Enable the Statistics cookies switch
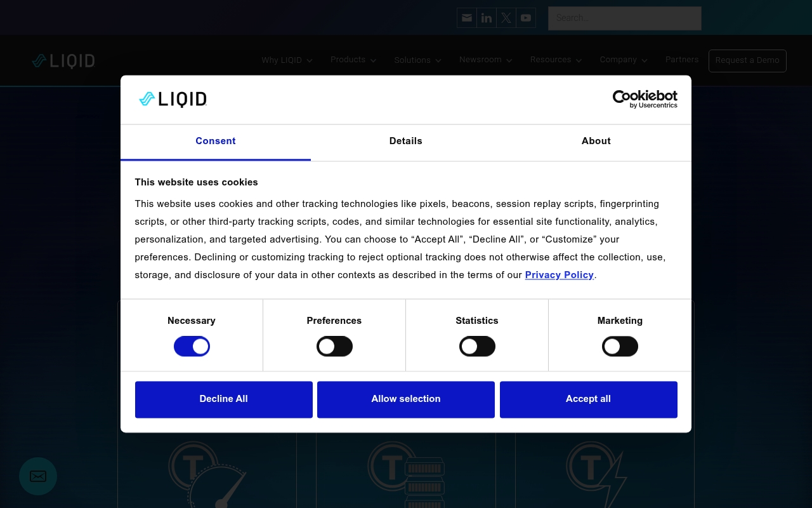This screenshot has height=508, width=812. point(477,346)
